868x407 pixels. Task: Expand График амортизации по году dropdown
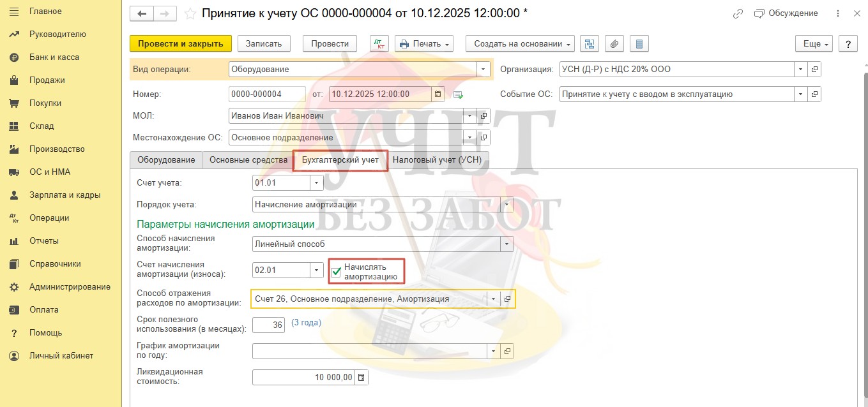click(494, 351)
